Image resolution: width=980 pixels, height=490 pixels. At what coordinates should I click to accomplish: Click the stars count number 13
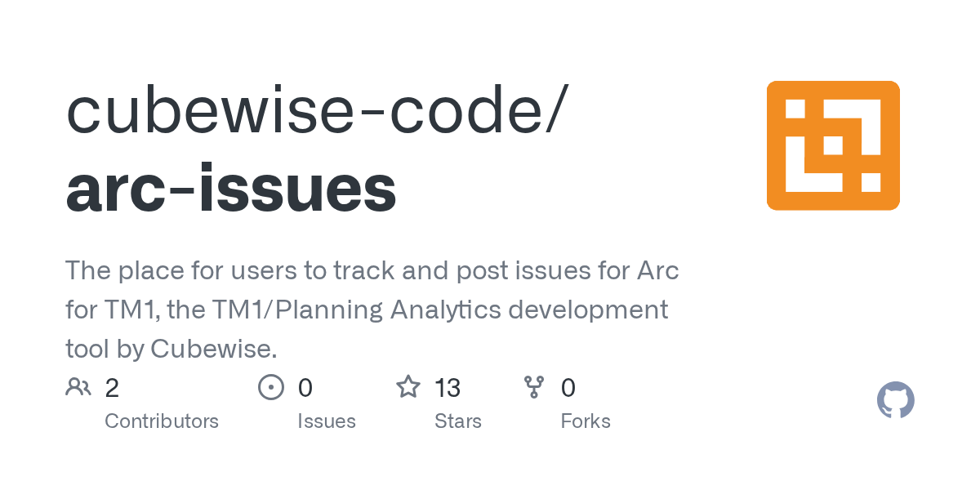(448, 387)
